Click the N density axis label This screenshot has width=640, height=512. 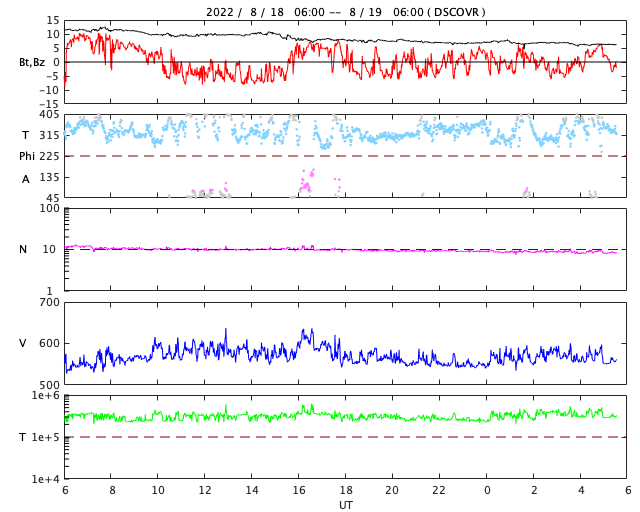click(23, 249)
